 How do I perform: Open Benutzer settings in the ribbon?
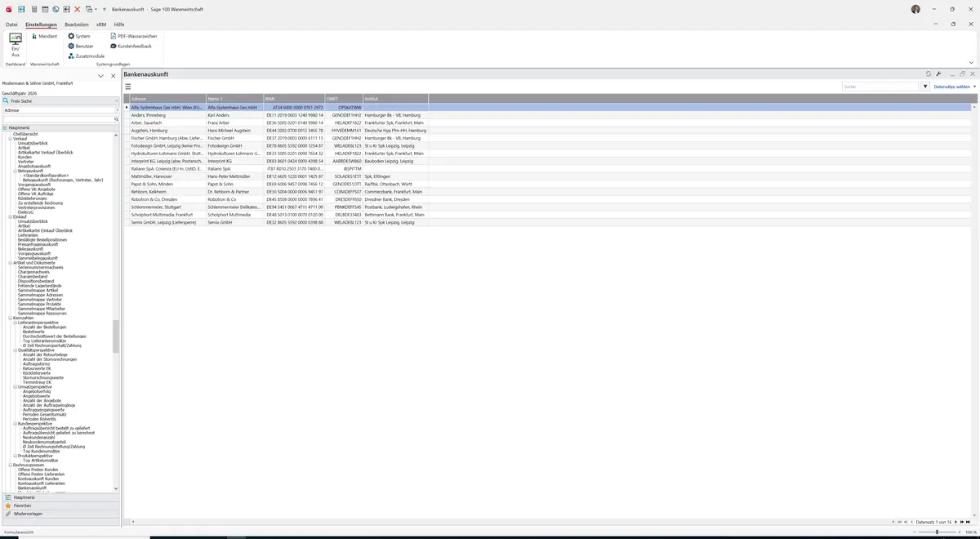[x=80, y=46]
